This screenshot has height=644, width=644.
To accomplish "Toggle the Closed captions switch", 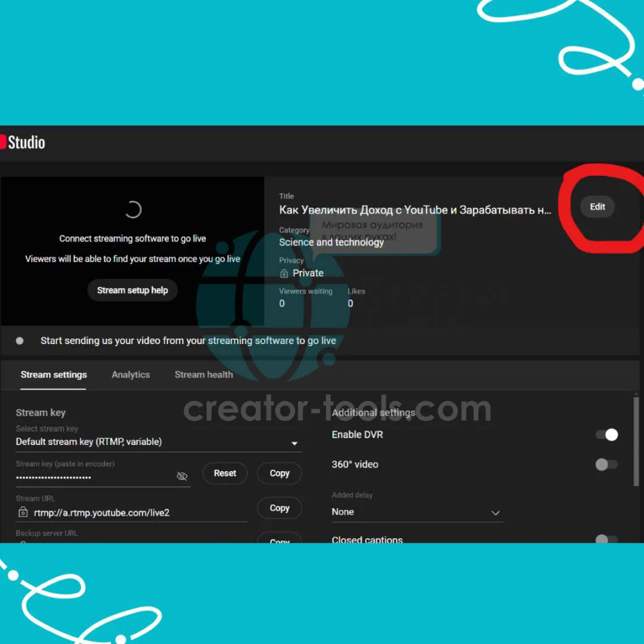I will 606,538.
